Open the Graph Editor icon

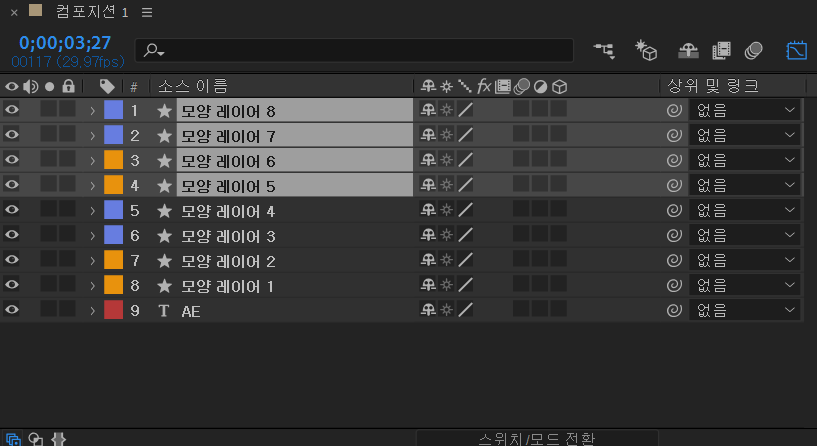[796, 51]
